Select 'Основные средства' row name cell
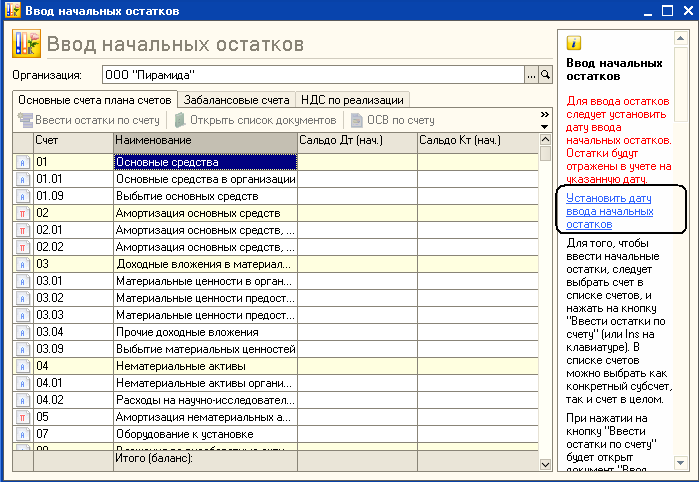This screenshot has height=482, width=699. tap(206, 162)
